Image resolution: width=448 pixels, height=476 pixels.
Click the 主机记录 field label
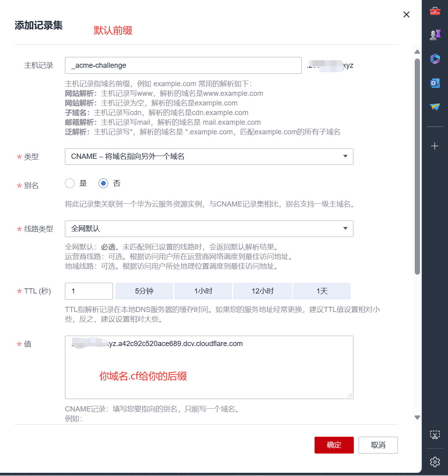pyautogui.click(x=38, y=66)
